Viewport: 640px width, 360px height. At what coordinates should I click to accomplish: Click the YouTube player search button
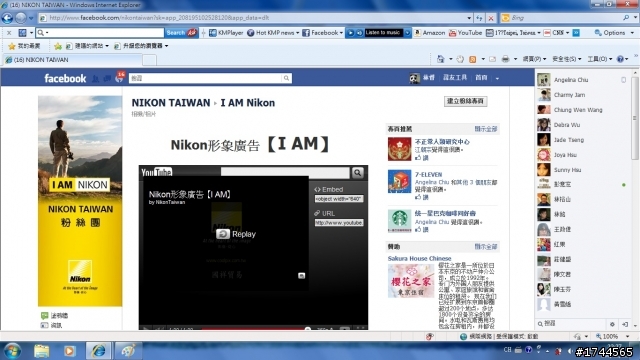click(x=358, y=173)
